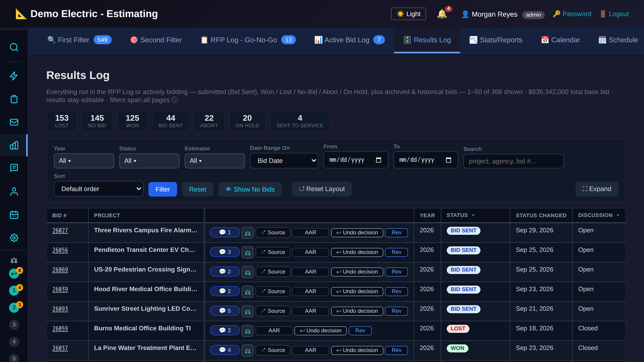Click the scales icon in row 26027
This screenshot has height=362, width=644.
click(x=248, y=233)
